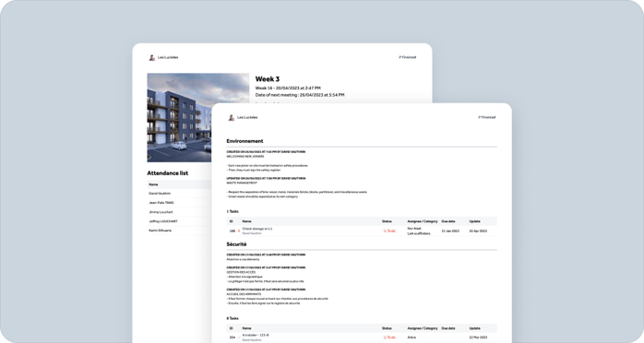Click the Environnement section heading
The height and width of the screenshot is (343, 644).
pyautogui.click(x=244, y=141)
